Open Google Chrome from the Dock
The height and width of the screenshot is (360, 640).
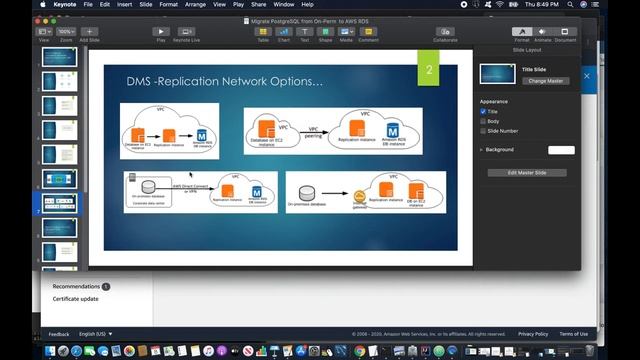pos(360,351)
